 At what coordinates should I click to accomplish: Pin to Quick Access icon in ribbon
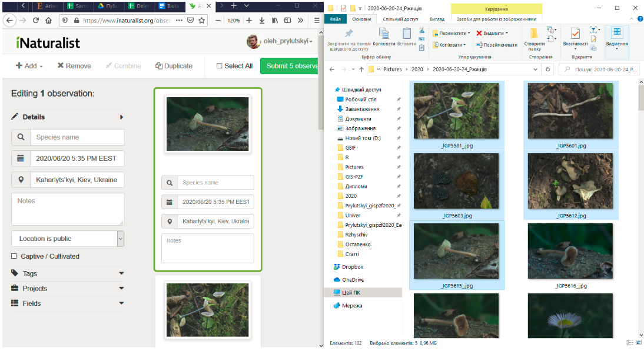(348, 34)
